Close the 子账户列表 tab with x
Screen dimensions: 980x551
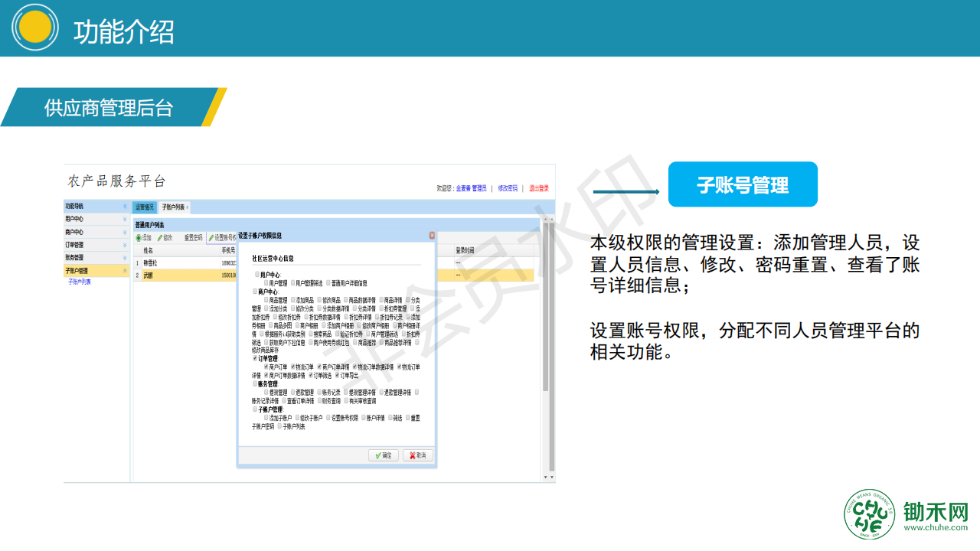tap(187, 207)
